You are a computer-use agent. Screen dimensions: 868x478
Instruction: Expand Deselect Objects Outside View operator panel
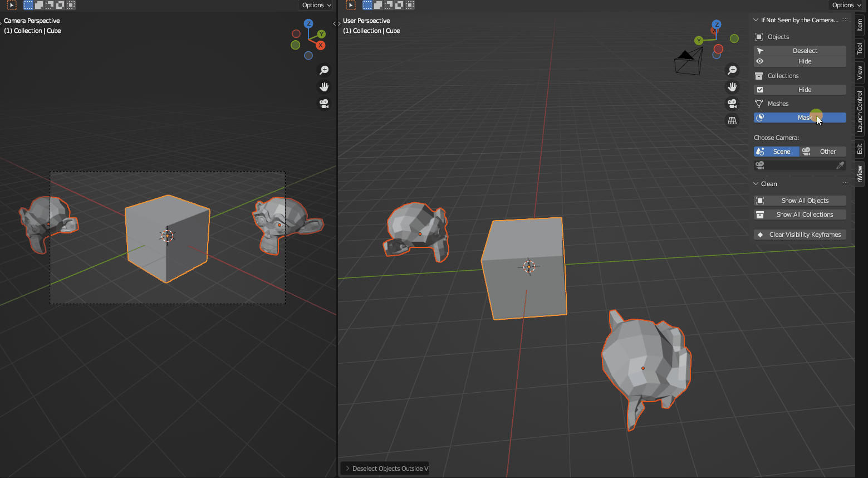click(x=347, y=469)
